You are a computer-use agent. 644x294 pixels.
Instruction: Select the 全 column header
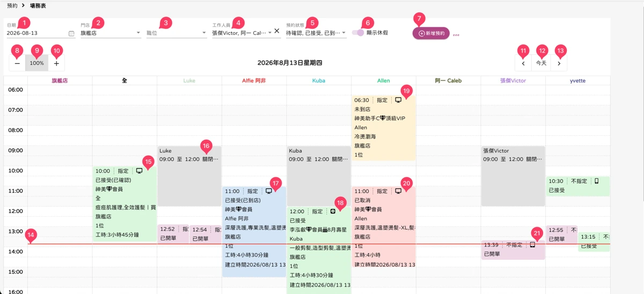pyautogui.click(x=125, y=80)
